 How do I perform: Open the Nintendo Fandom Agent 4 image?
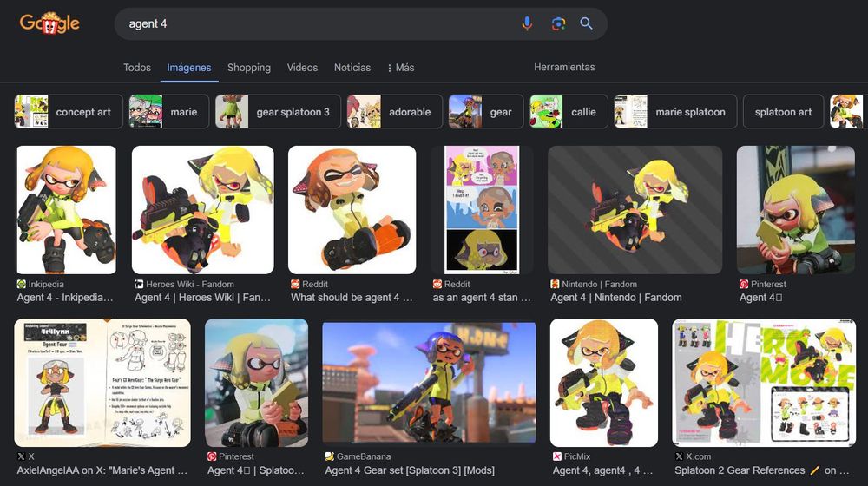[635, 210]
